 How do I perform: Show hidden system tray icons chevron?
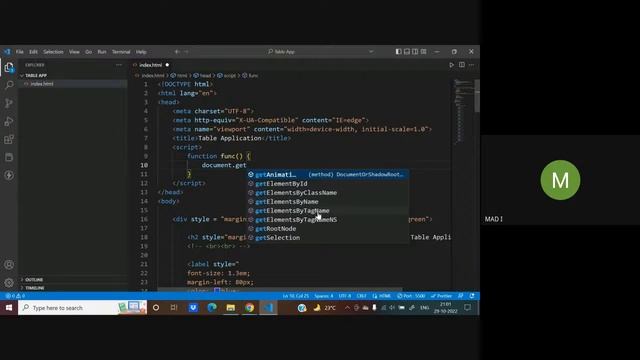point(347,308)
